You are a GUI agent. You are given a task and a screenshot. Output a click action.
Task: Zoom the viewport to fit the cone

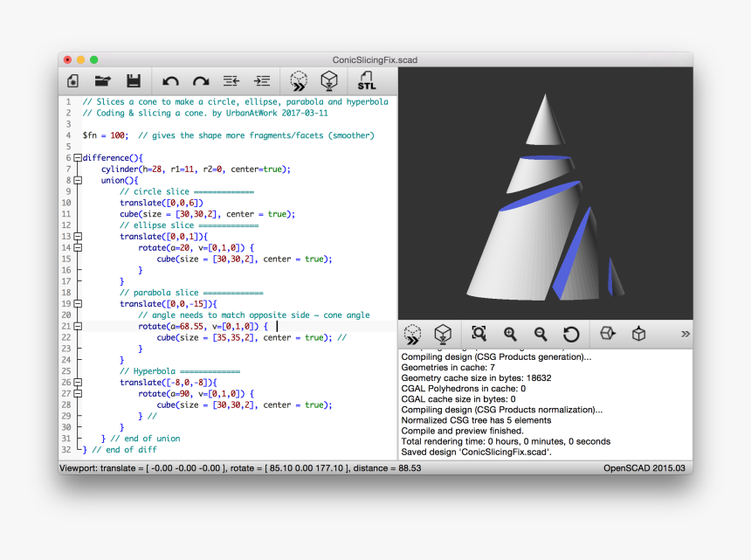pos(479,334)
